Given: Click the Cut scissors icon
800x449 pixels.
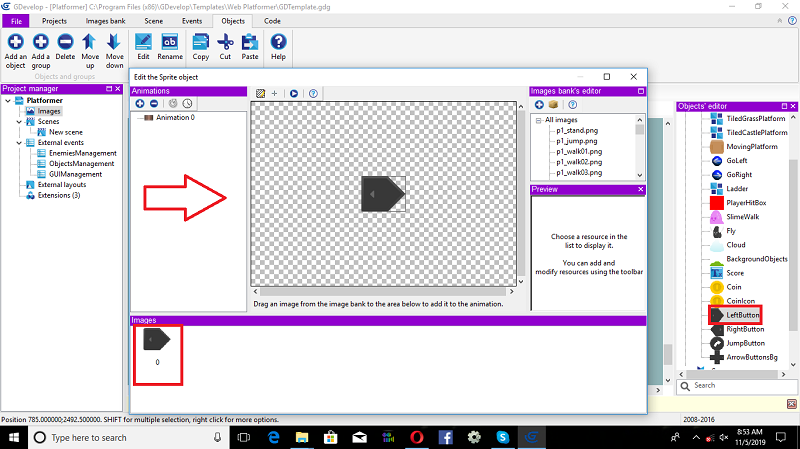Looking at the screenshot, I should tap(225, 47).
